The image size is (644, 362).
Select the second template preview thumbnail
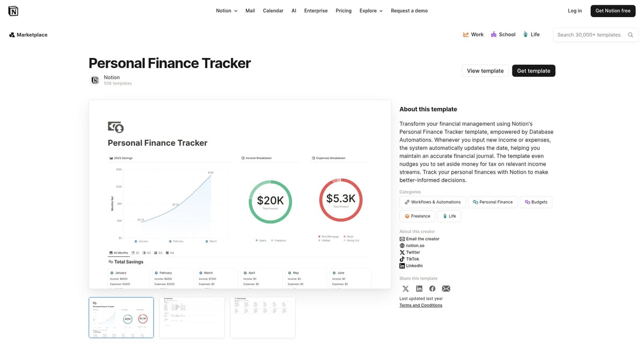(192, 317)
